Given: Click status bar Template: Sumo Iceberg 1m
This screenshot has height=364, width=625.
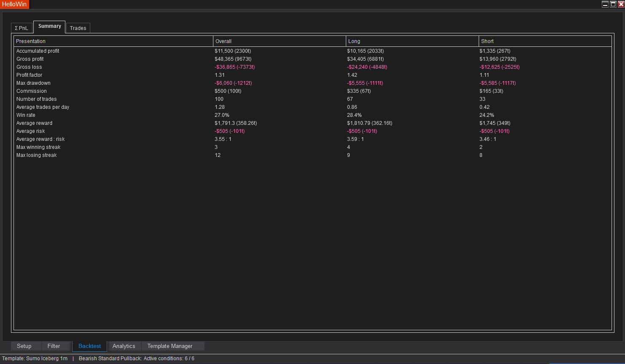Looking at the screenshot, I should pos(35,359).
